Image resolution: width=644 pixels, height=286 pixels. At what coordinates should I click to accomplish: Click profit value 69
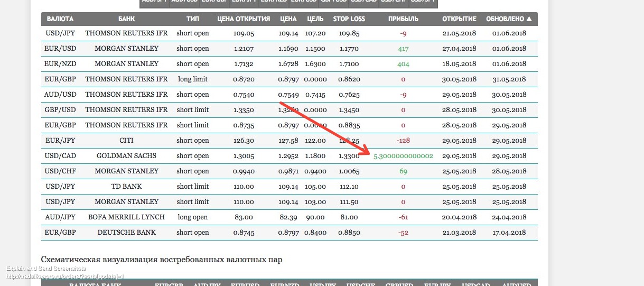point(404,171)
